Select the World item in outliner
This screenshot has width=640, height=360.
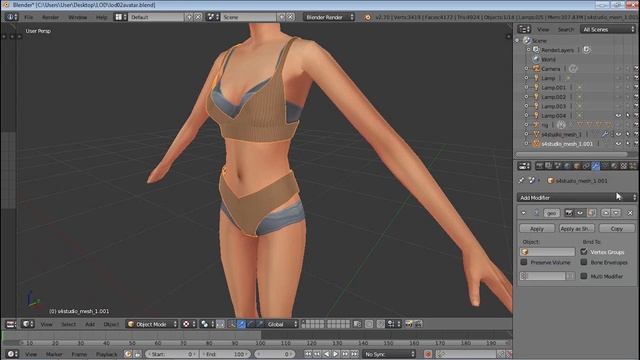pos(548,59)
